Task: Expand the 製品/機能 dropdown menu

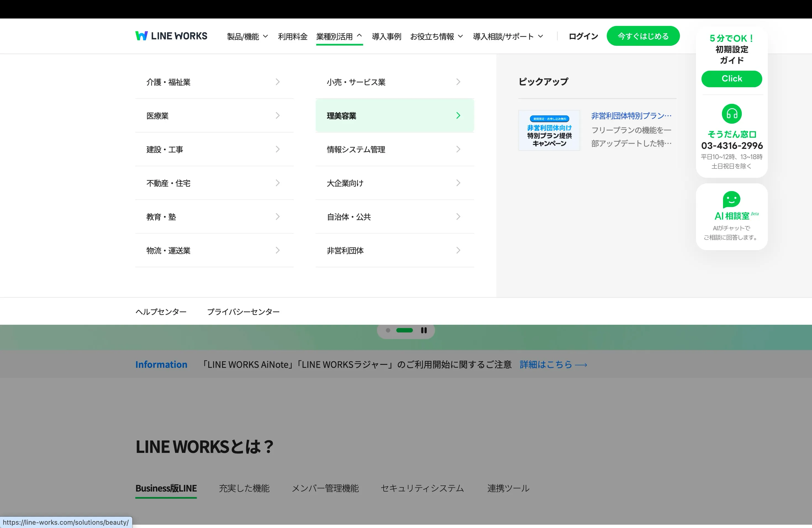Action: 247,36
